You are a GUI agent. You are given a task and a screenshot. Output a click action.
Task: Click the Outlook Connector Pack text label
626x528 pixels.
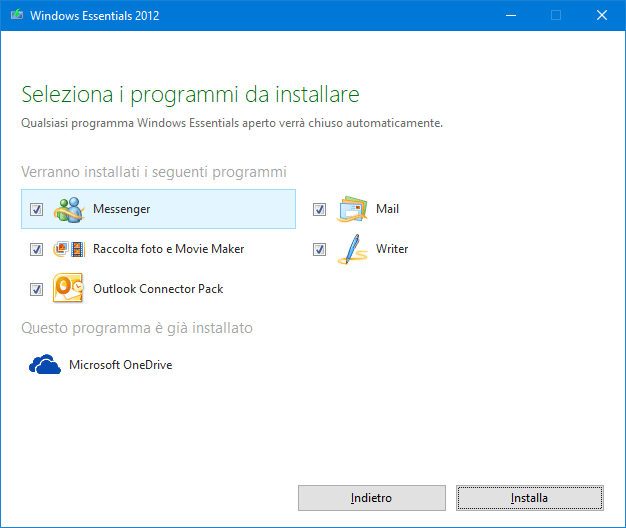click(158, 289)
